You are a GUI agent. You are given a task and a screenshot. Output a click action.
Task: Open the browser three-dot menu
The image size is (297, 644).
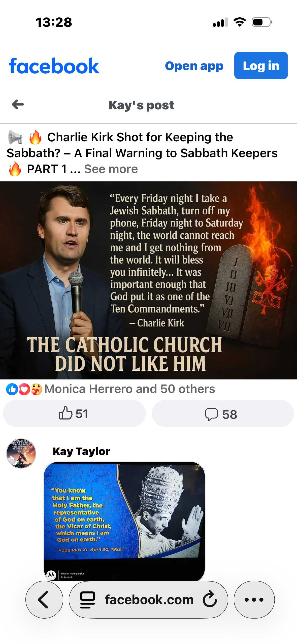click(x=254, y=599)
